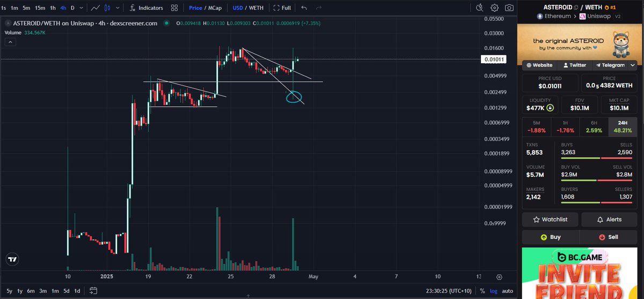This screenshot has width=644, height=299.
Task: Toggle quote currency to WETH
Action: coord(257,8)
